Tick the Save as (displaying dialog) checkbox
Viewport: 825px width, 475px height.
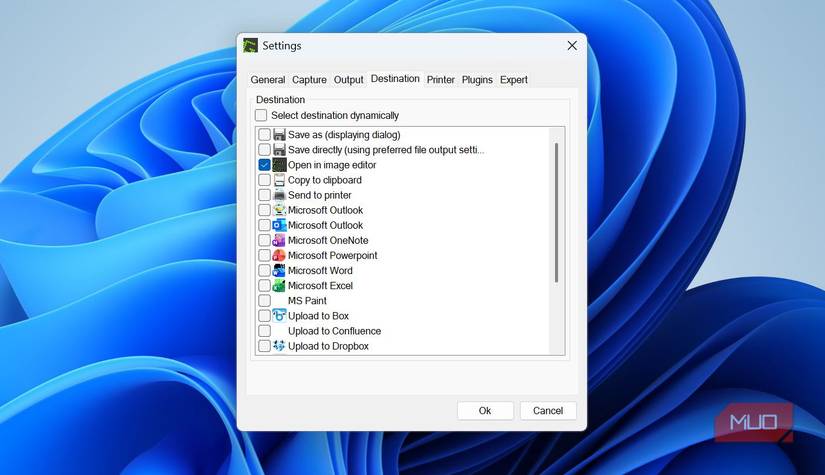pos(265,135)
